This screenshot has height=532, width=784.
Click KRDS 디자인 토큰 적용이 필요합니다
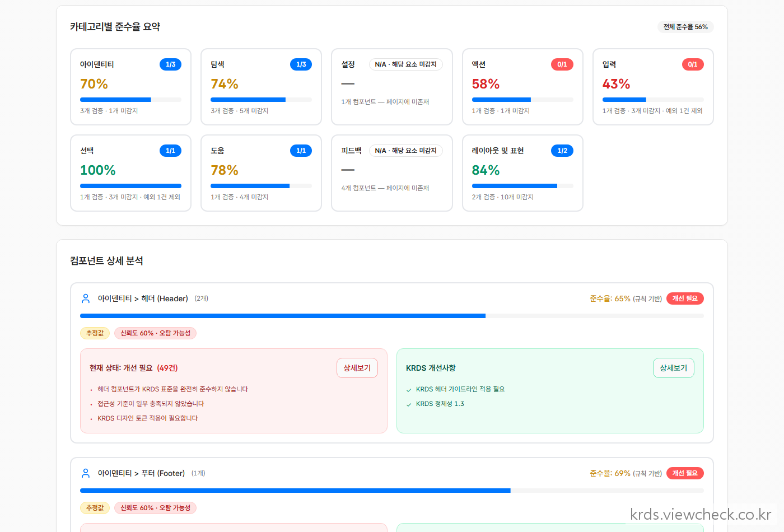point(148,418)
